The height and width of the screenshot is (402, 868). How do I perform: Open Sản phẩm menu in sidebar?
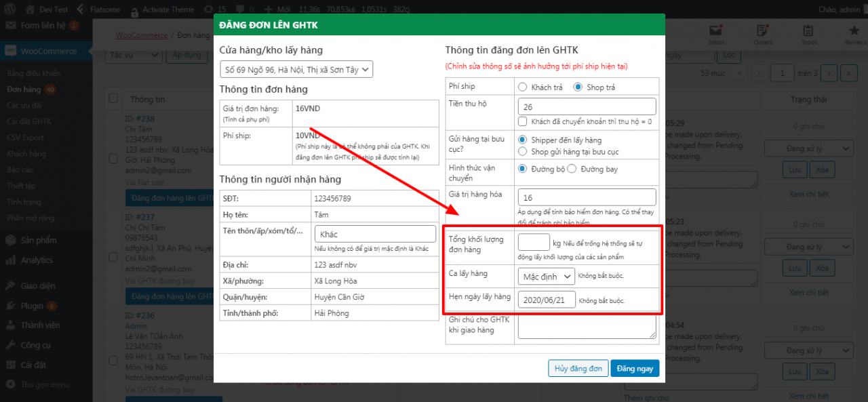(38, 241)
